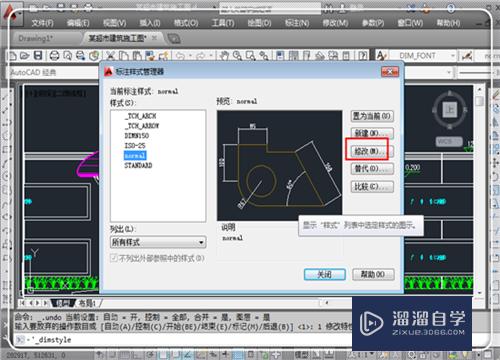This screenshot has height=360, width=500.
Task: Open the DIM_FONT text style dropdown
Action: 453,55
